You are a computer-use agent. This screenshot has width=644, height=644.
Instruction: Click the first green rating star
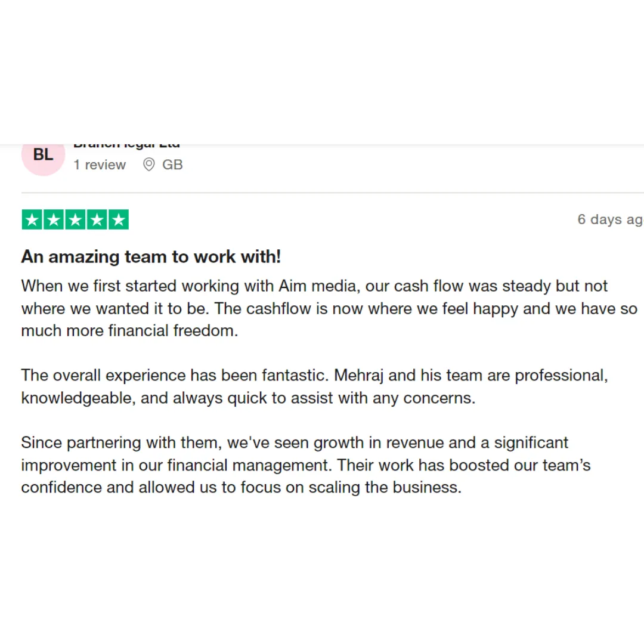32,219
